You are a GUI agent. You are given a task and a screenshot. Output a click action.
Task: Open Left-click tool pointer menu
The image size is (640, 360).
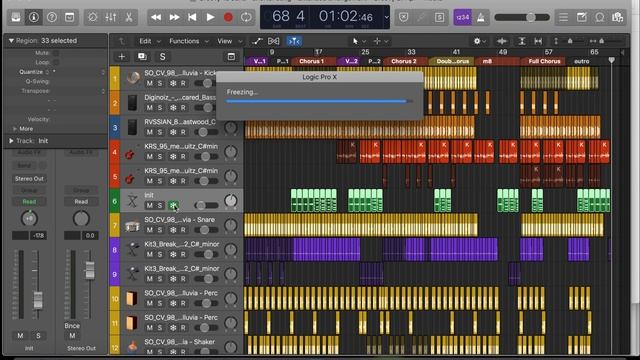pyautogui.click(x=359, y=41)
